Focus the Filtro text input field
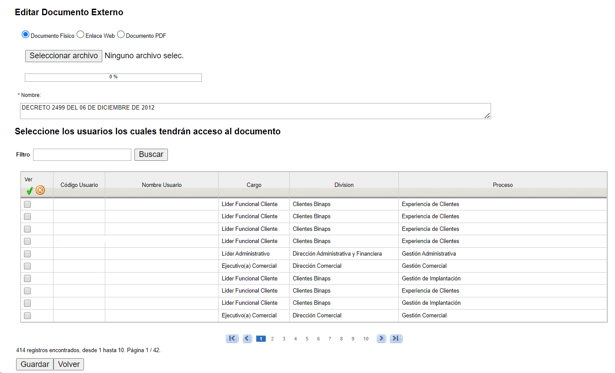The width and height of the screenshot is (615, 373). (82, 155)
